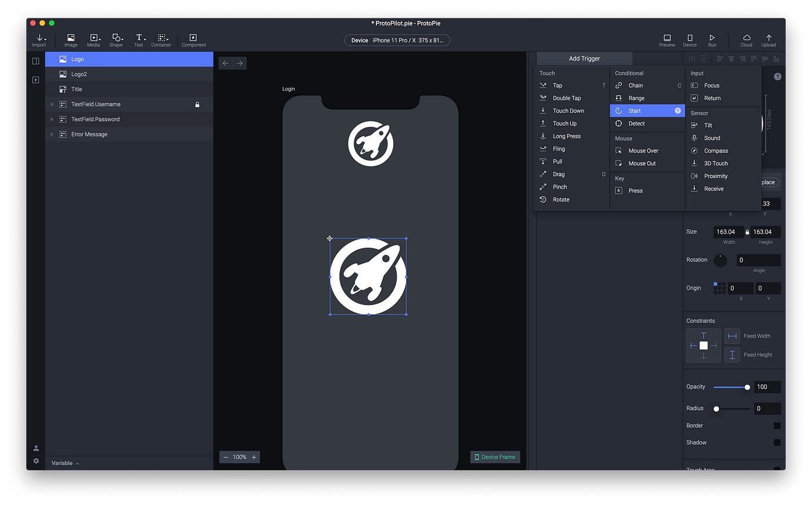
Task: Choose the Detect trigger
Action: [x=647, y=123]
